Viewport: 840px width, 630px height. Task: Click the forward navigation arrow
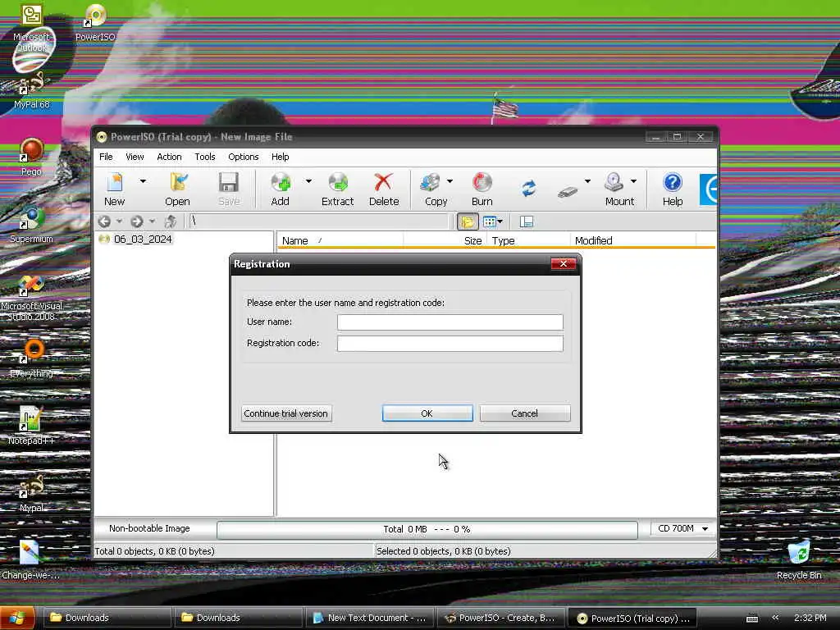tap(137, 221)
